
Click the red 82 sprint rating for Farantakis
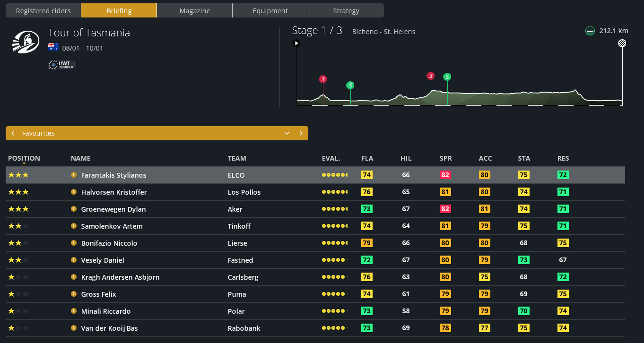[x=445, y=175]
